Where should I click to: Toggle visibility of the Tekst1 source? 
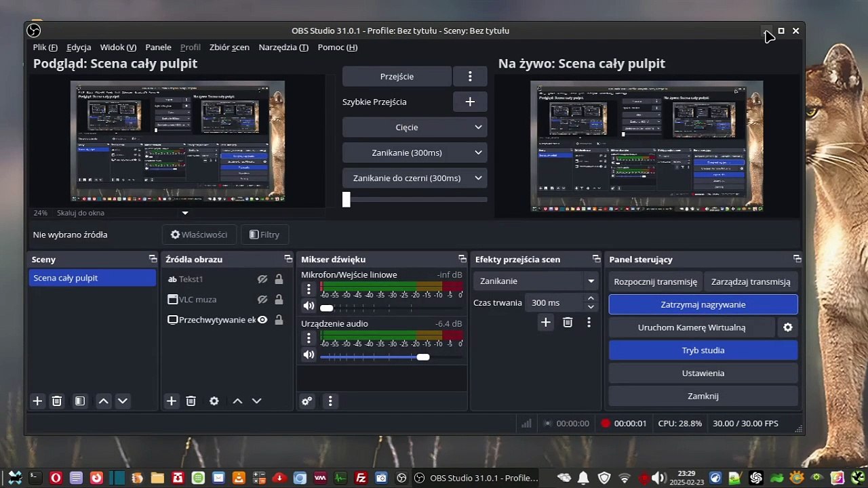pyautogui.click(x=262, y=279)
